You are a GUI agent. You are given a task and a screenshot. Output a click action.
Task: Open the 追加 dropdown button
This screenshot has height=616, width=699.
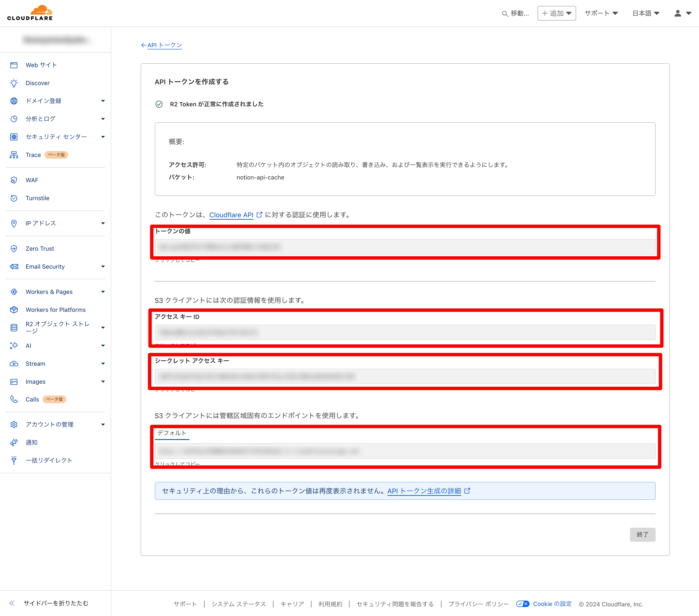pos(557,13)
